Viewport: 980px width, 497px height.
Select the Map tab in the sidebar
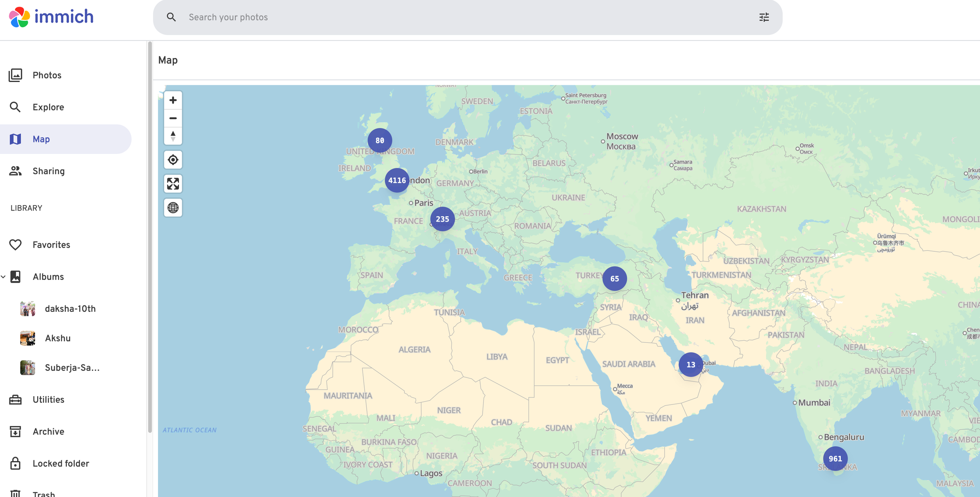pos(41,139)
